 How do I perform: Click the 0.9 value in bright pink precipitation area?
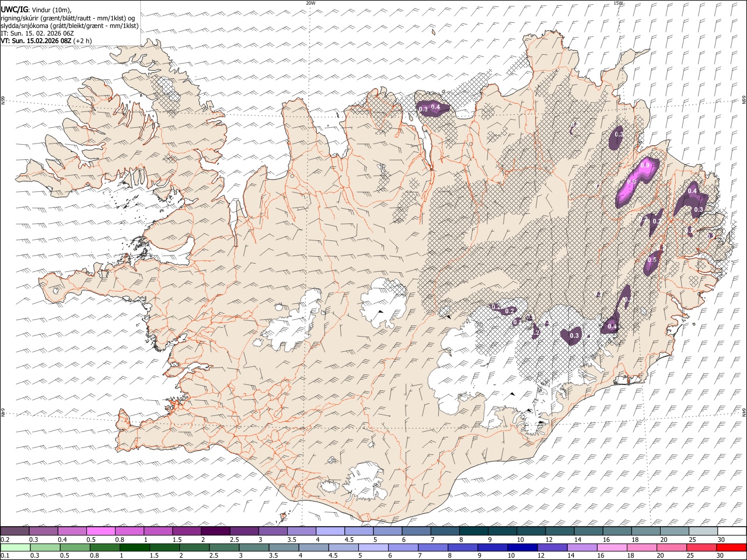click(645, 166)
